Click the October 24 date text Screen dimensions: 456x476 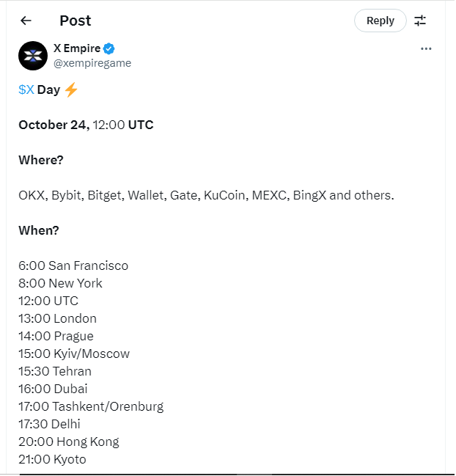54,125
